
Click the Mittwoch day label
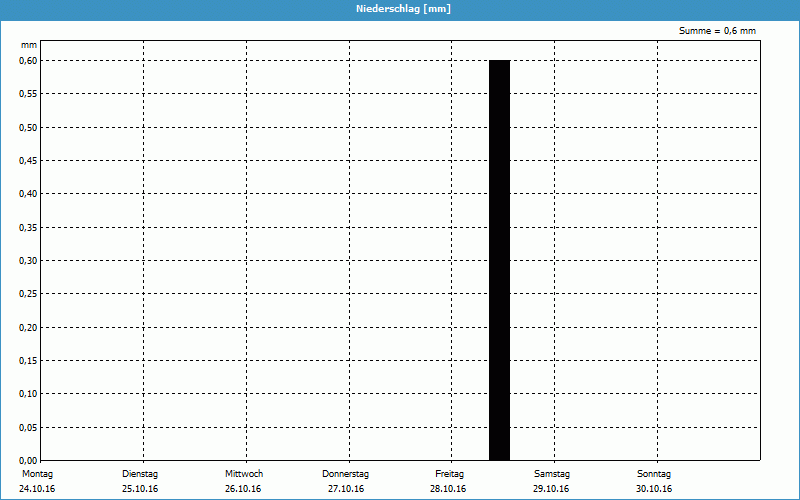click(x=244, y=474)
